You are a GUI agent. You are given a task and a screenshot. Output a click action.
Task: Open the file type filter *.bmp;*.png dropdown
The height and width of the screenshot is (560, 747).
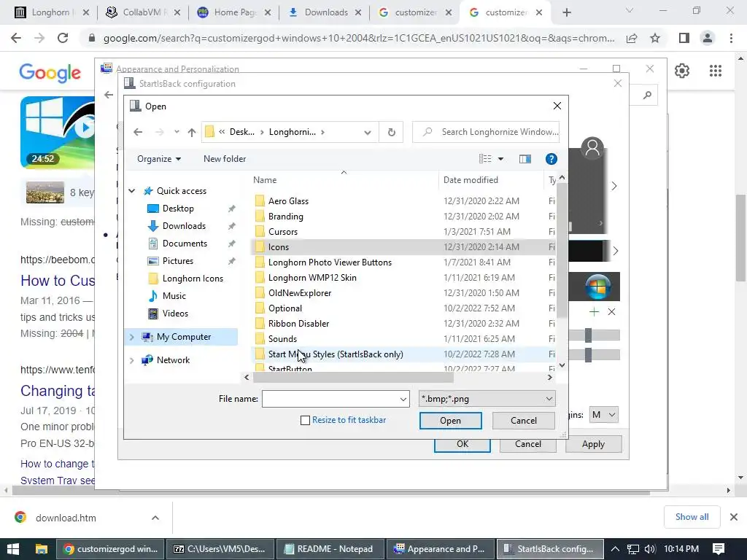coord(487,399)
